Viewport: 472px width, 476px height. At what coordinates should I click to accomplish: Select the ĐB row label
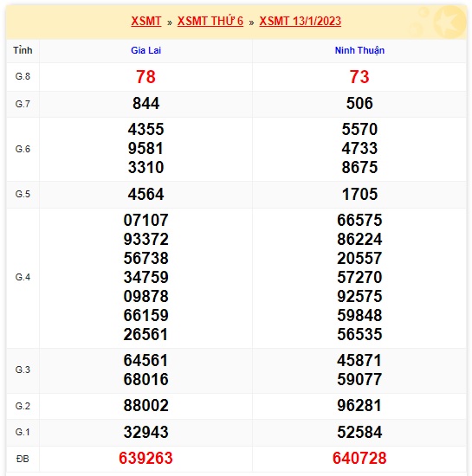point(23,459)
